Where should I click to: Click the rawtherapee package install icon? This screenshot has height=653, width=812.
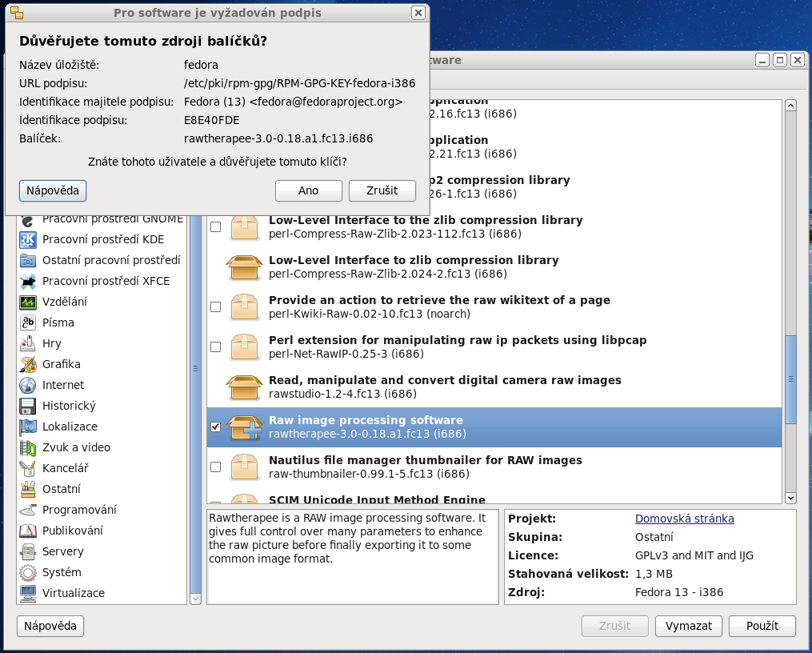click(x=245, y=427)
